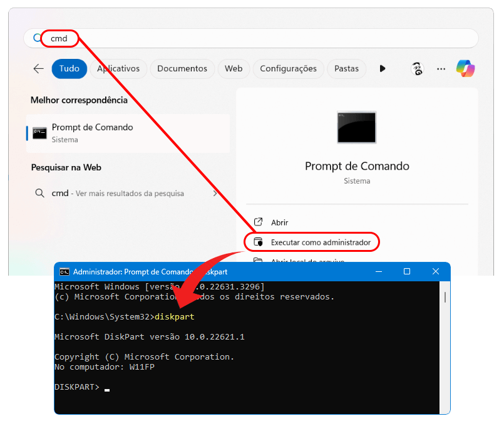Switch to the Documentos filter tab
This screenshot has width=504, height=421.
coord(182,68)
